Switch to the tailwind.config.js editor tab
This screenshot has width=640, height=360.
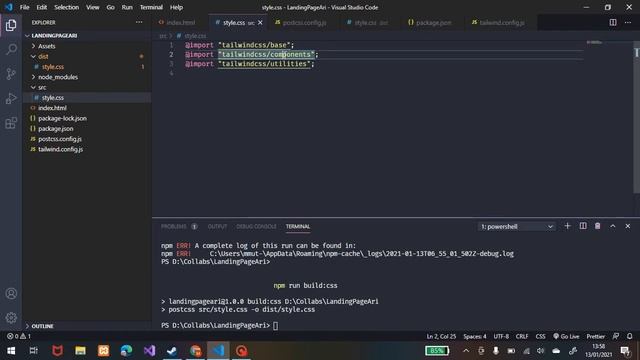tap(501, 23)
